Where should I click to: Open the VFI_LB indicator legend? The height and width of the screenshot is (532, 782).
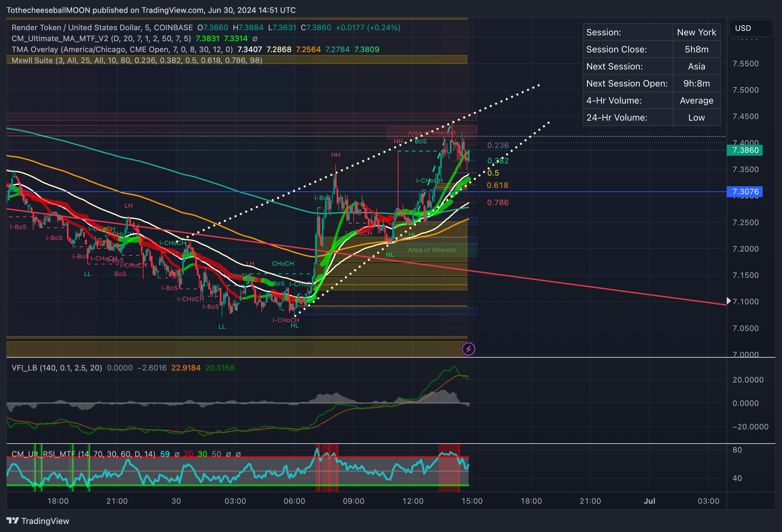coord(57,368)
